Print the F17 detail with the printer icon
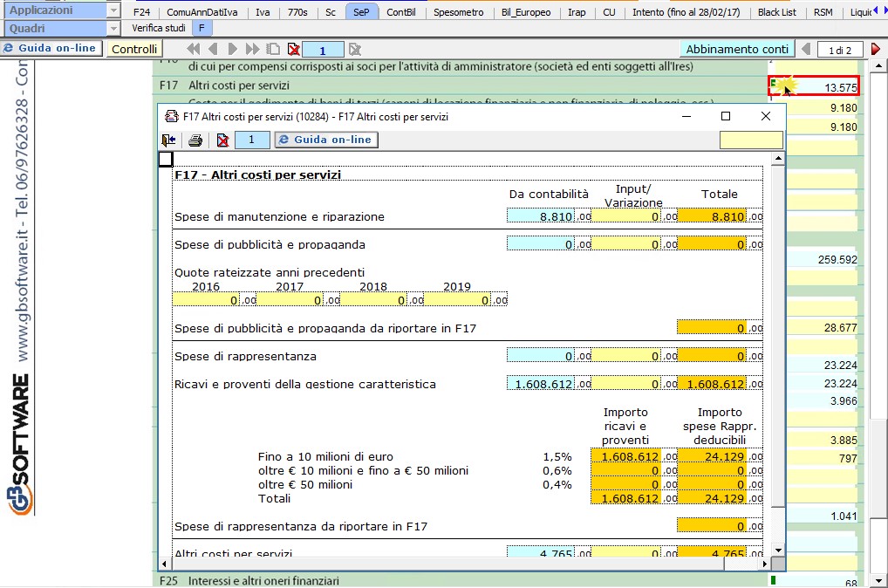Viewport: 888px width, 588px height. (x=195, y=140)
